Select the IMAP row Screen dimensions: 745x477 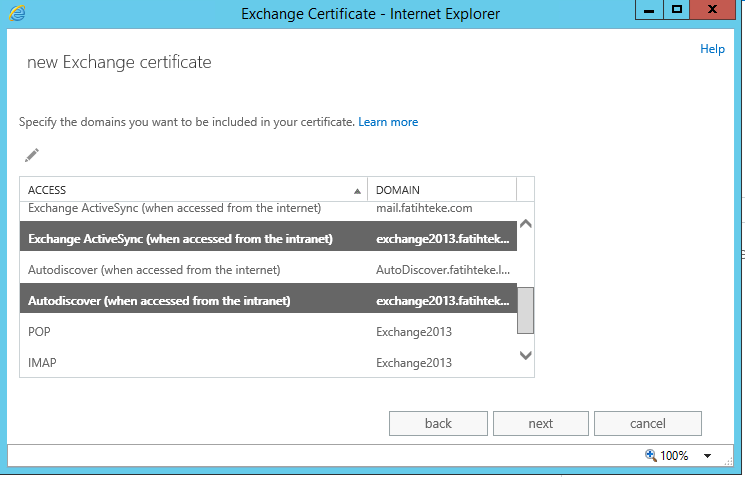(42, 363)
